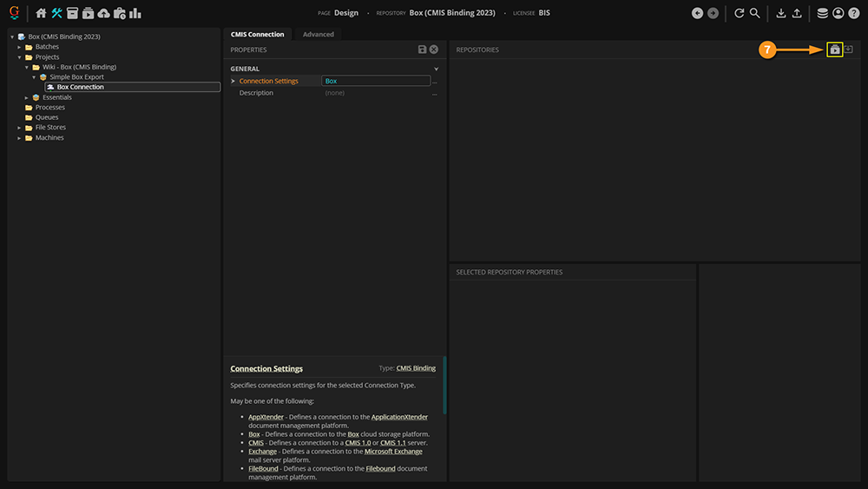Image resolution: width=868 pixels, height=489 pixels.
Task: Switch to the Advanced tab
Action: click(318, 34)
